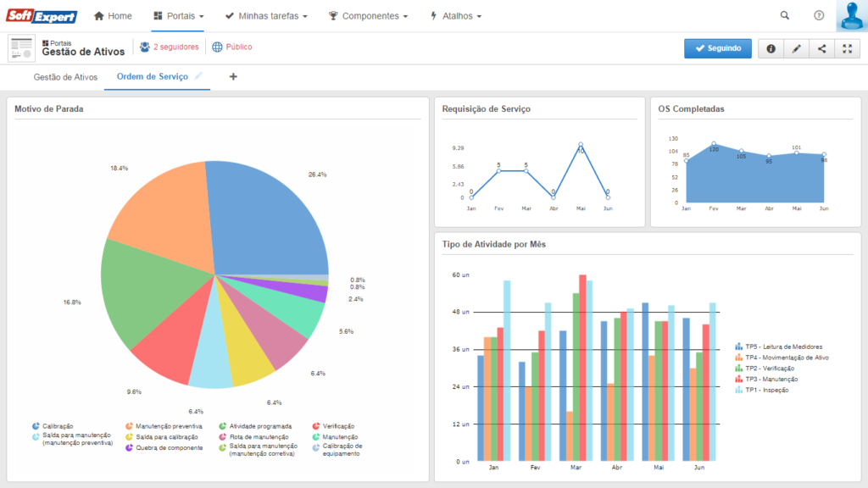Toggle Quebra de componente legend entry
The height and width of the screenshot is (488, 868).
[x=169, y=447]
